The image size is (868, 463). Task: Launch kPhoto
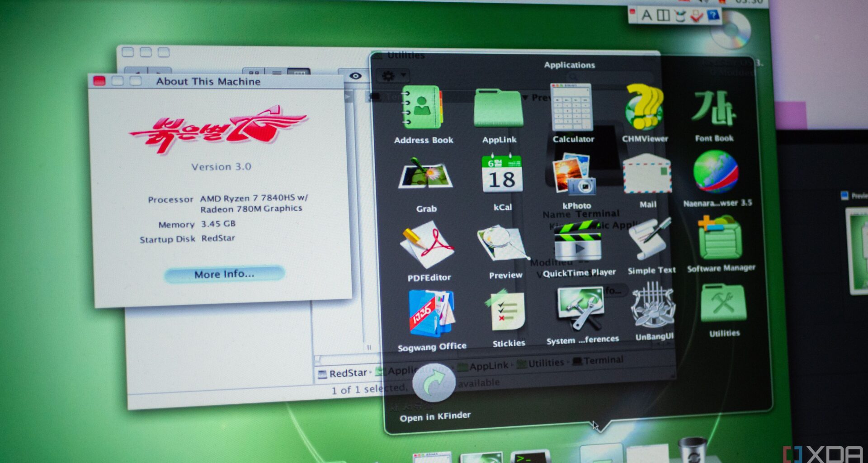pyautogui.click(x=574, y=174)
